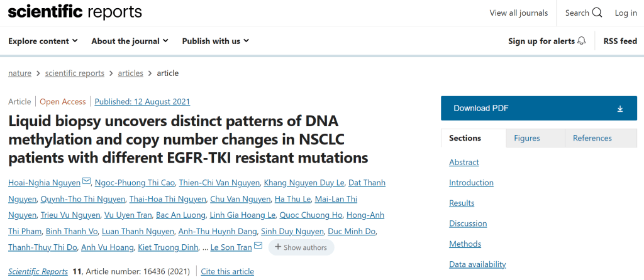Expand the Publish with us menu

click(x=215, y=41)
